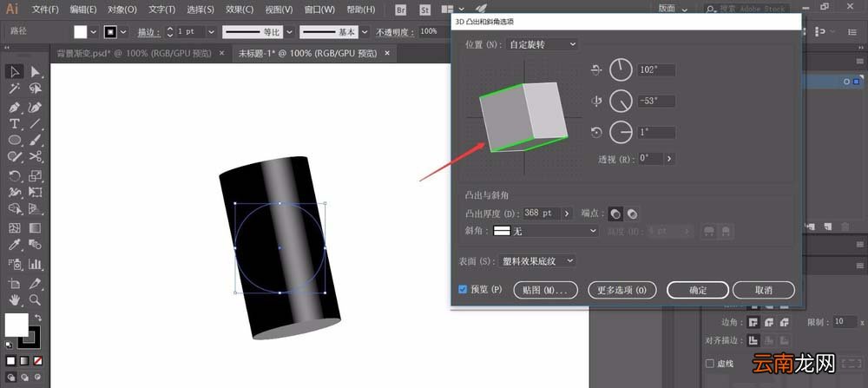Set toolbar paint mode to Gradient
The height and width of the screenshot is (388, 868).
(23, 361)
